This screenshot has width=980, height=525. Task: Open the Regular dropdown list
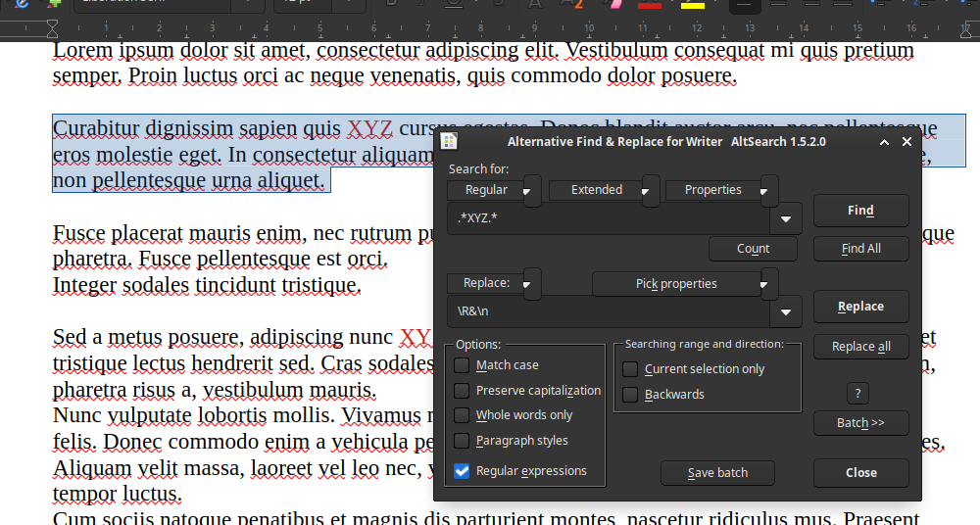tap(532, 191)
